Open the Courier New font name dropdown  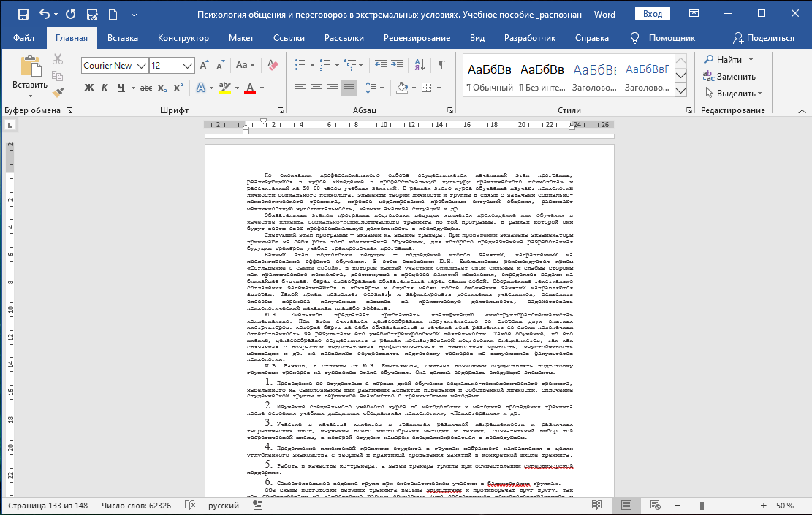coord(141,66)
